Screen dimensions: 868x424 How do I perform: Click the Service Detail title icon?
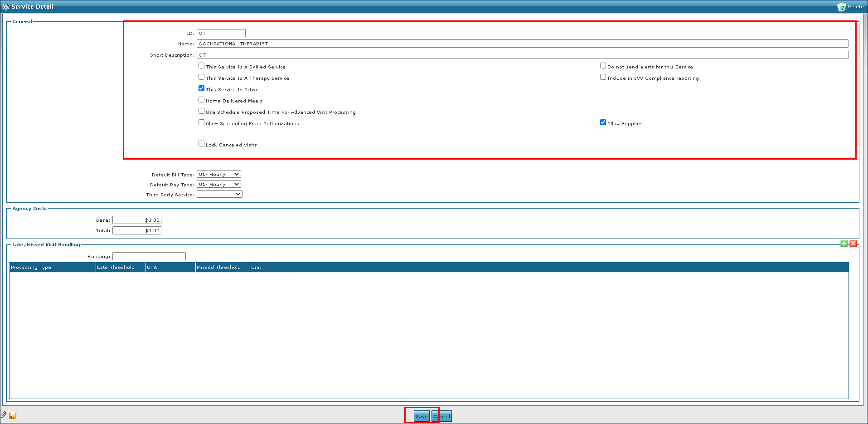5,7
